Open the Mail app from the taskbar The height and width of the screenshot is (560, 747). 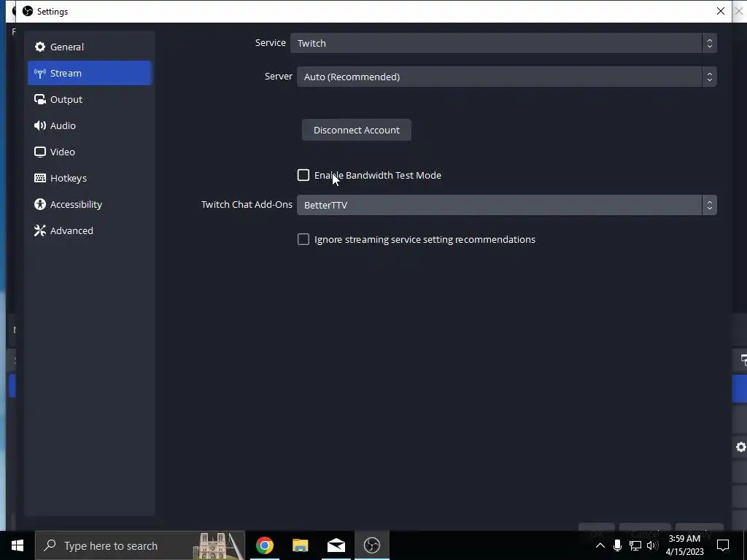(336, 545)
